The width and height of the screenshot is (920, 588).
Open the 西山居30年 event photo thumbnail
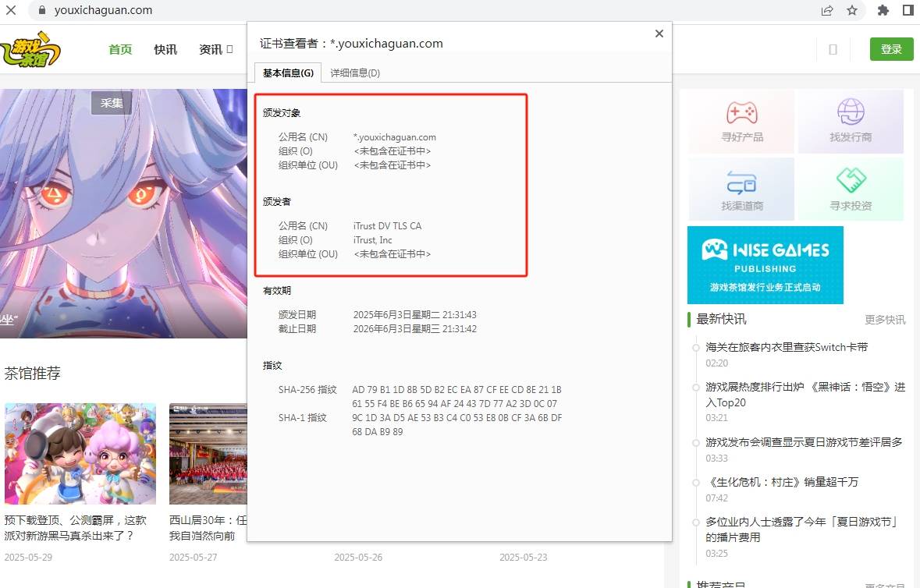pyautogui.click(x=208, y=454)
